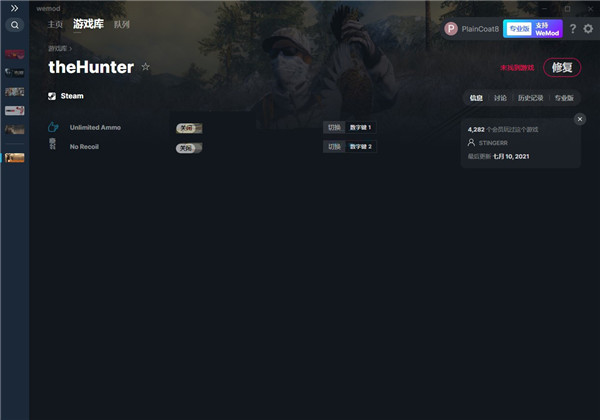Close the info panel with X icon

pos(580,119)
